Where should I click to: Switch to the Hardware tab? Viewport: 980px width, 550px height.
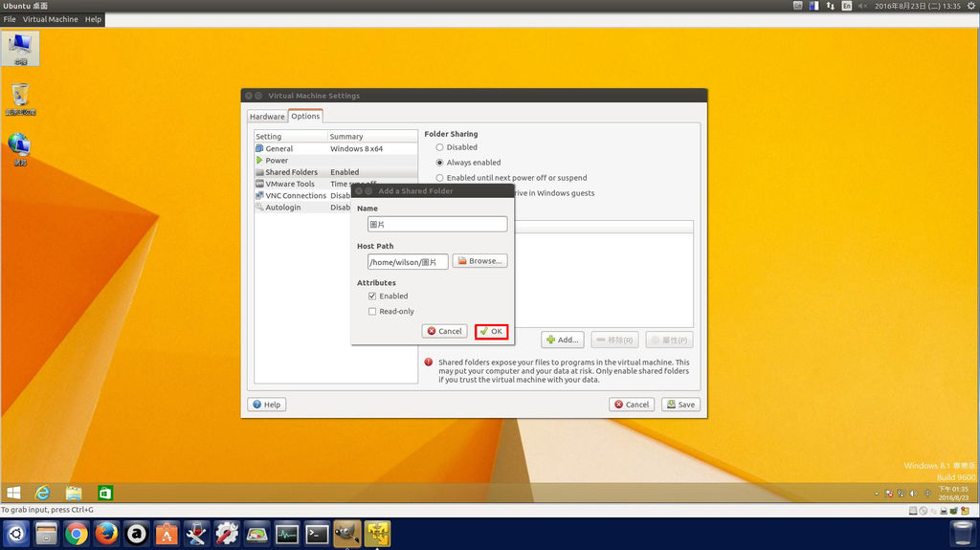pos(267,117)
